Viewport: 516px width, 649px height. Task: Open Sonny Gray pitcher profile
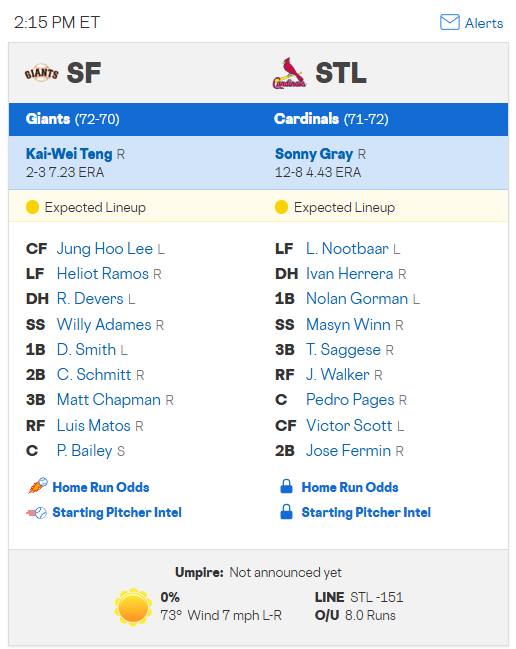coord(314,154)
